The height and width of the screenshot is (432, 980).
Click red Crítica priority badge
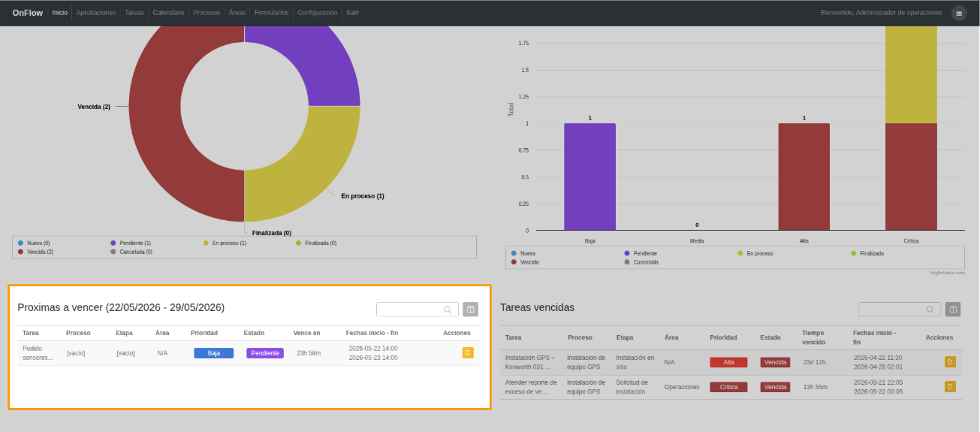tap(728, 387)
